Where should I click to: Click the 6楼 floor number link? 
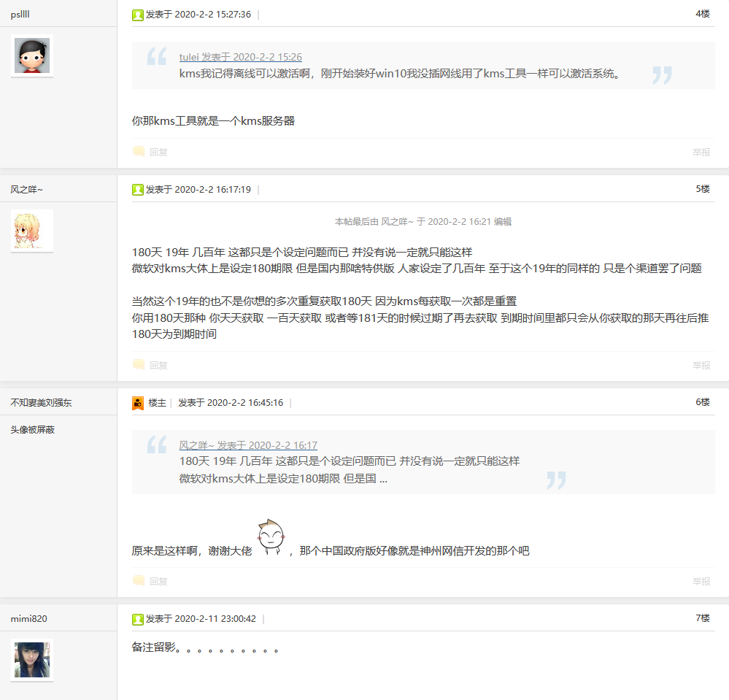703,402
